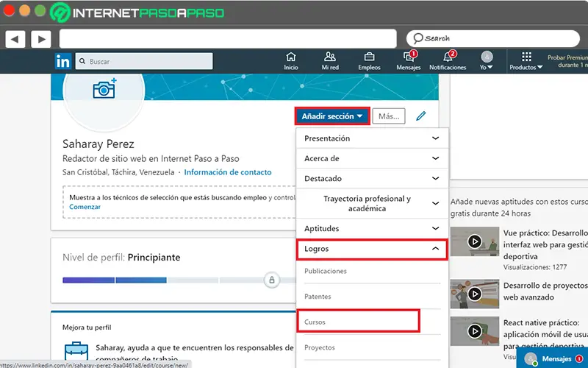Image resolution: width=588 pixels, height=368 pixels.
Task: Play Desarrollo de proyectos web avanzado video
Action: tap(475, 294)
